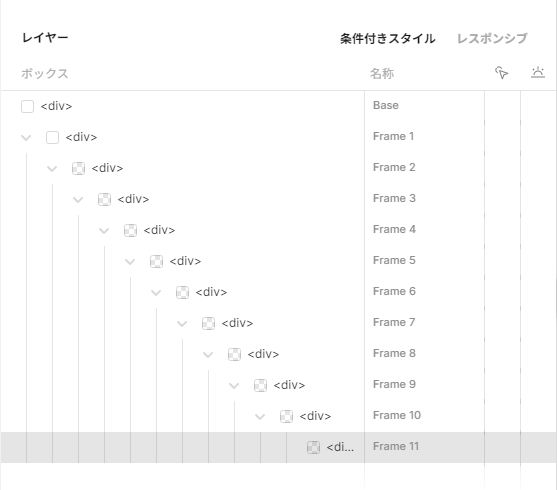Screen dimensions: 557x490
Task: Select the Frame 7 name
Action: tap(394, 322)
